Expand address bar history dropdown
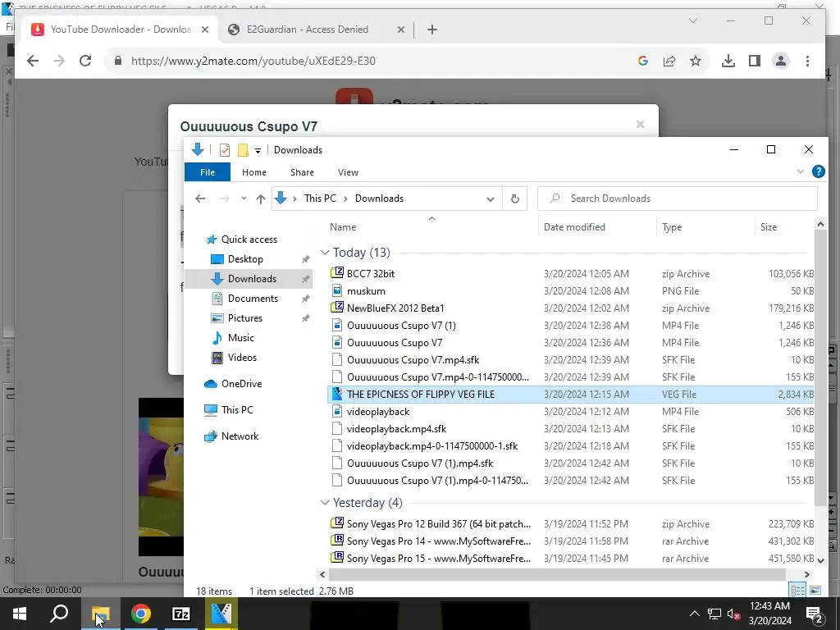The width and height of the screenshot is (840, 630). click(x=491, y=199)
